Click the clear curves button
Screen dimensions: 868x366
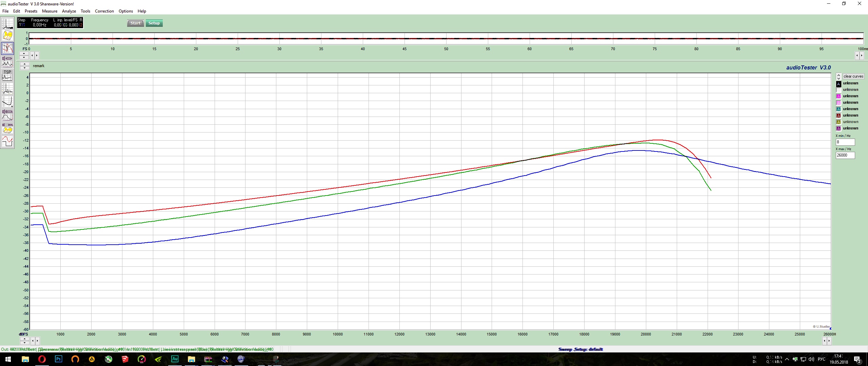853,77
